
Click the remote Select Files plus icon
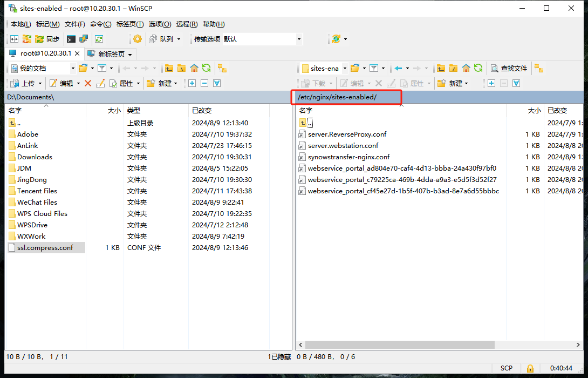(x=491, y=83)
